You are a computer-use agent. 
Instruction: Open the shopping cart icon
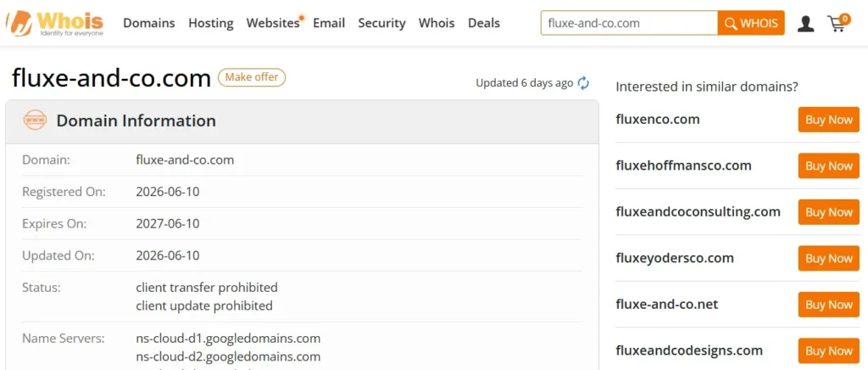click(838, 23)
